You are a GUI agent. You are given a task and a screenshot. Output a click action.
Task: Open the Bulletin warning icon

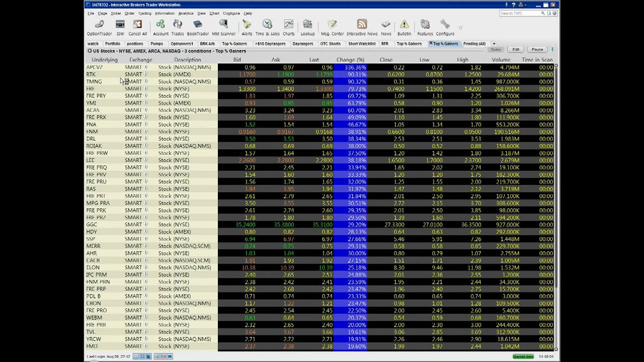[x=404, y=28]
